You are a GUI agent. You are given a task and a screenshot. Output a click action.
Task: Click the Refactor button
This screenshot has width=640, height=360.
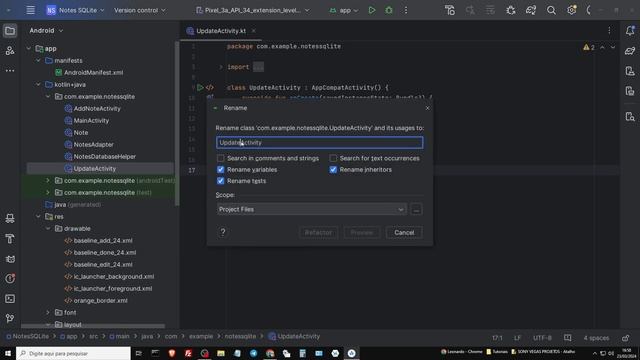318,232
